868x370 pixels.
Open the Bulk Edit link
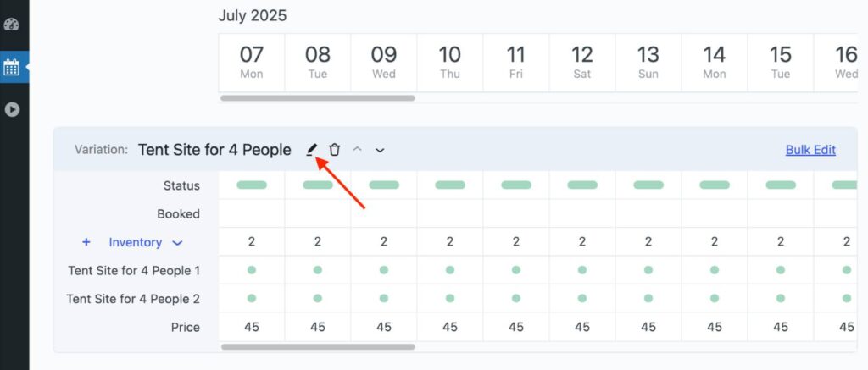coord(810,150)
